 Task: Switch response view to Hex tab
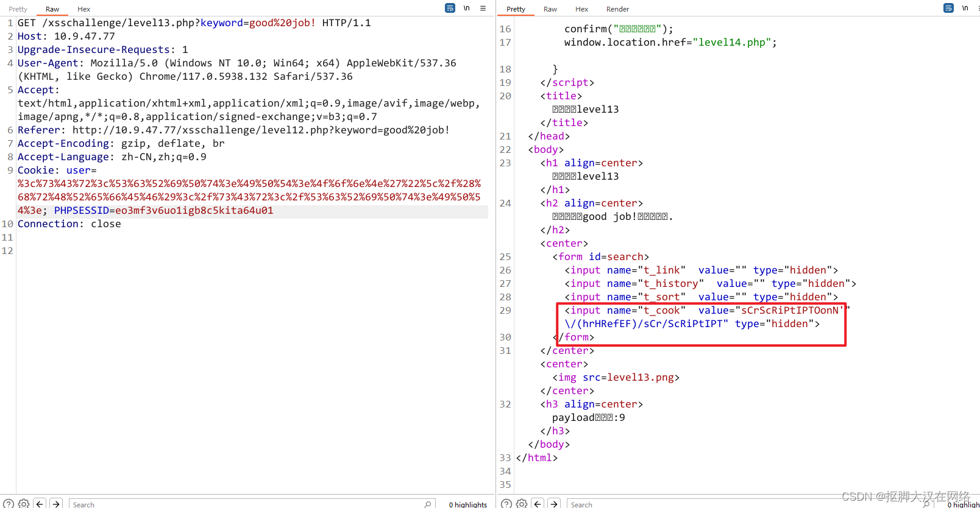coord(582,9)
